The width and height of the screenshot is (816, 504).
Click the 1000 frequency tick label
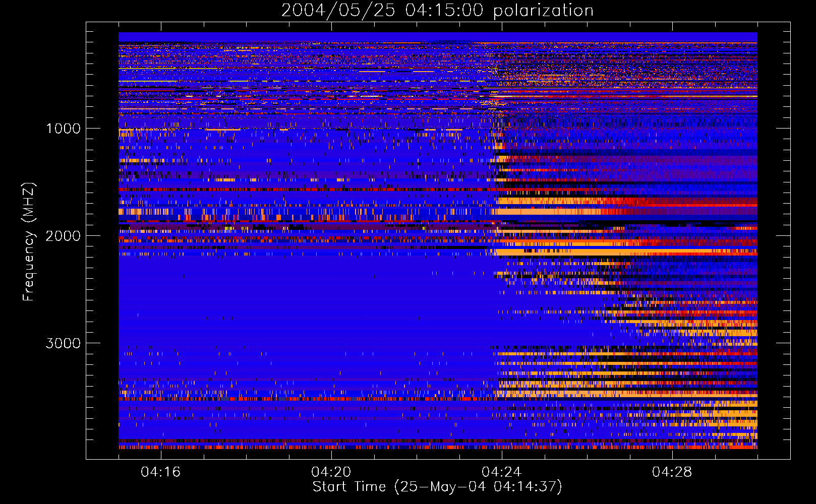64,129
